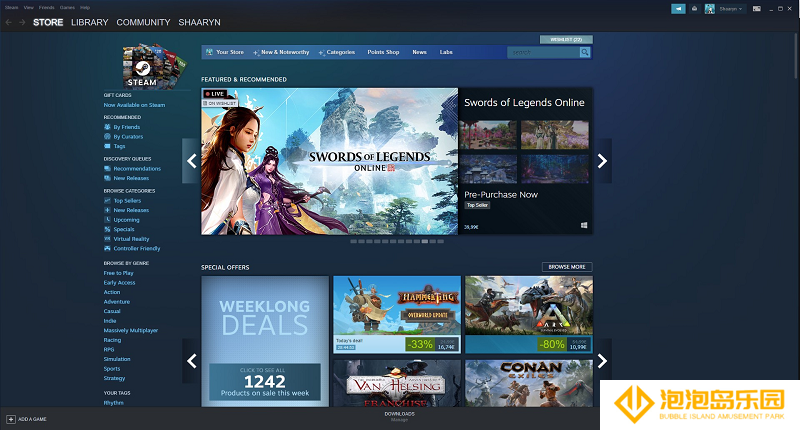Click the search magnifier icon
Viewport: 800px width, 430px height.
coord(585,52)
